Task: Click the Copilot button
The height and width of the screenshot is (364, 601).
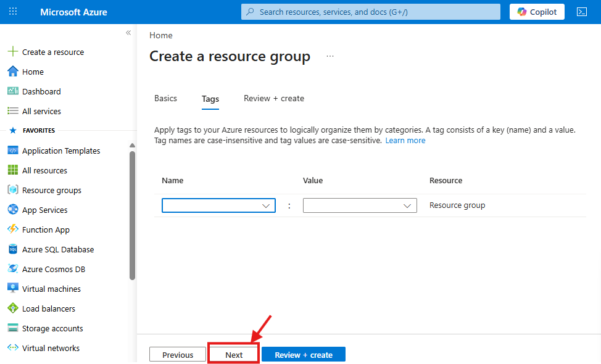Action: [537, 12]
